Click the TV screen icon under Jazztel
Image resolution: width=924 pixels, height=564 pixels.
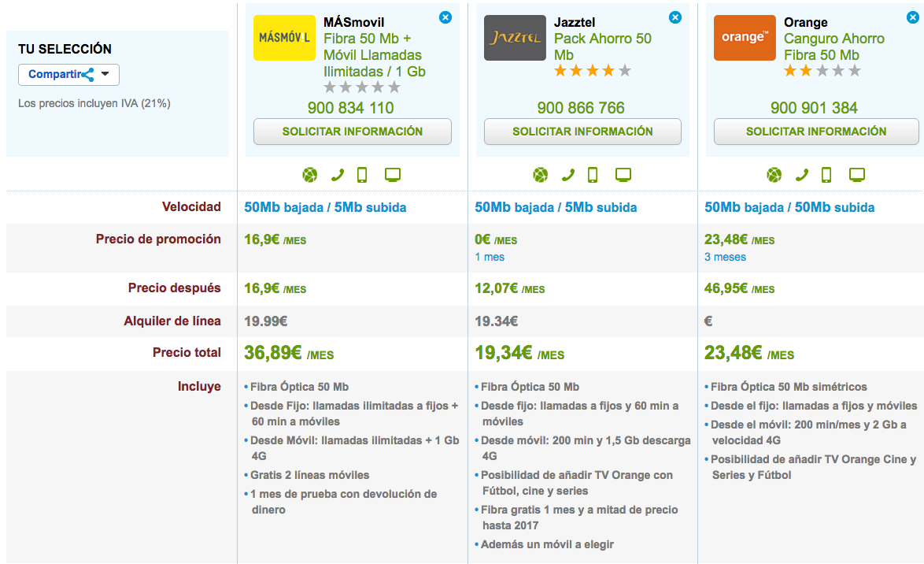coord(623,175)
